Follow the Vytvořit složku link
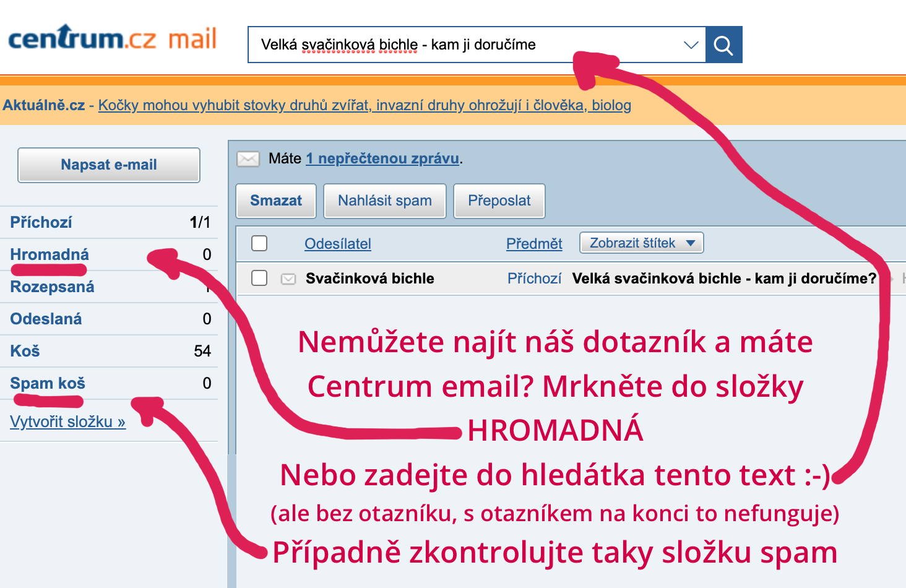Image resolution: width=906 pixels, height=588 pixels. tap(67, 422)
